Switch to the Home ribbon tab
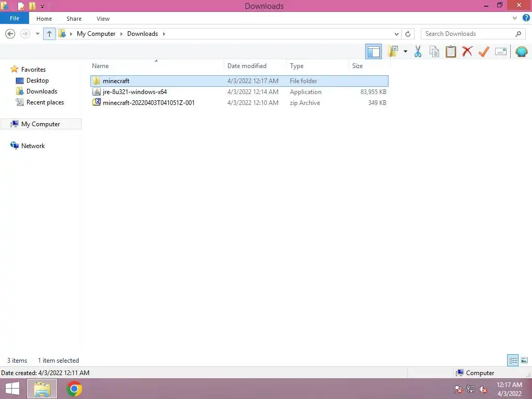Image resolution: width=532 pixels, height=399 pixels. (44, 19)
